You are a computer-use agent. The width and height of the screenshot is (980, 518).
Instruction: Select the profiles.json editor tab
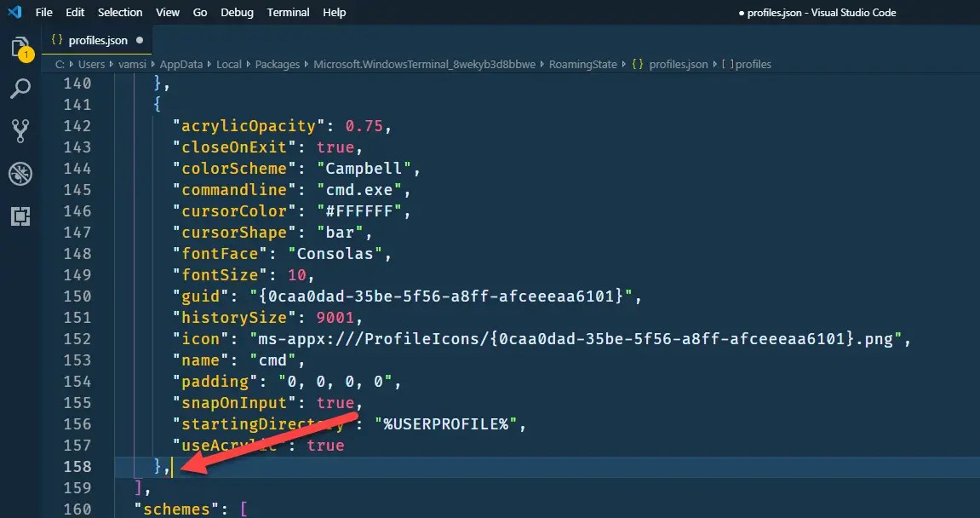point(97,40)
